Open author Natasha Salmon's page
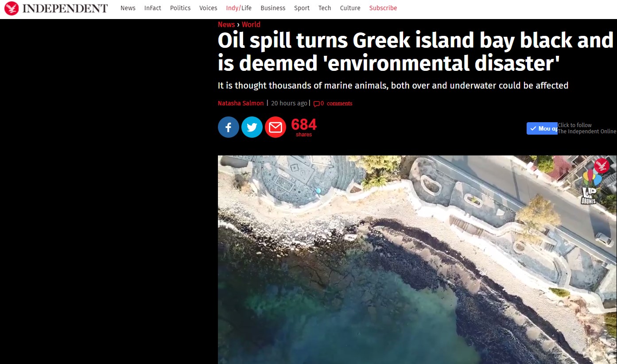Screen dimensions: 617x364 (x=241, y=103)
